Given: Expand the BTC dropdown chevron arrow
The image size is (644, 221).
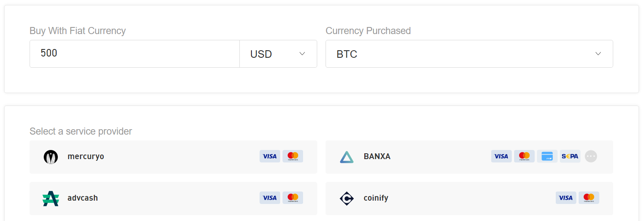Looking at the screenshot, I should 598,54.
